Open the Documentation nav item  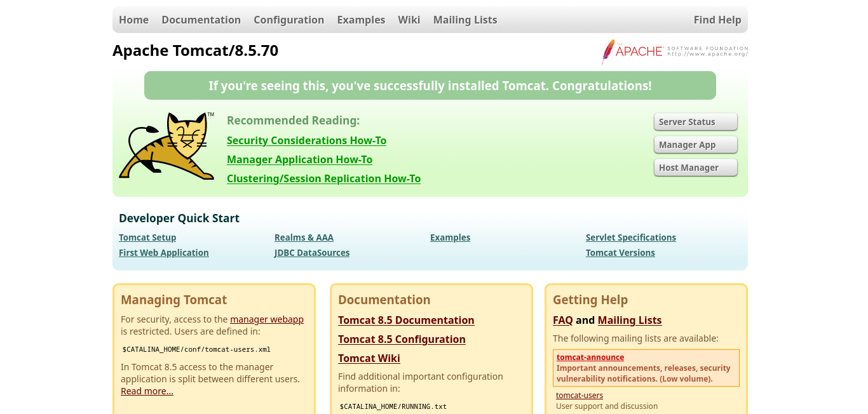pyautogui.click(x=201, y=20)
